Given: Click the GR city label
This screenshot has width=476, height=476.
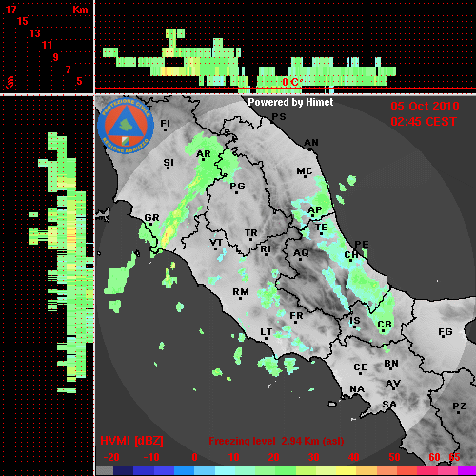Looking at the screenshot, I should [x=151, y=218].
